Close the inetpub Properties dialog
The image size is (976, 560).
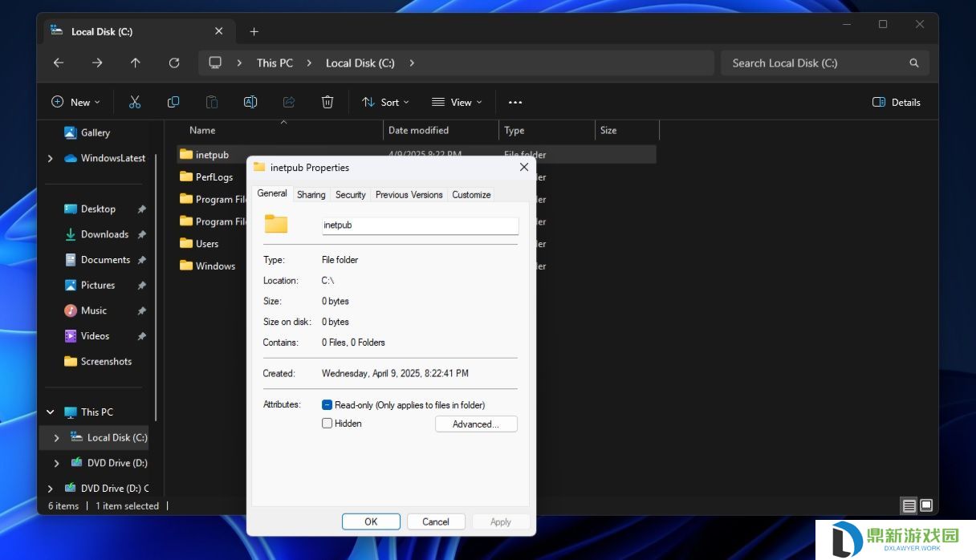(524, 167)
